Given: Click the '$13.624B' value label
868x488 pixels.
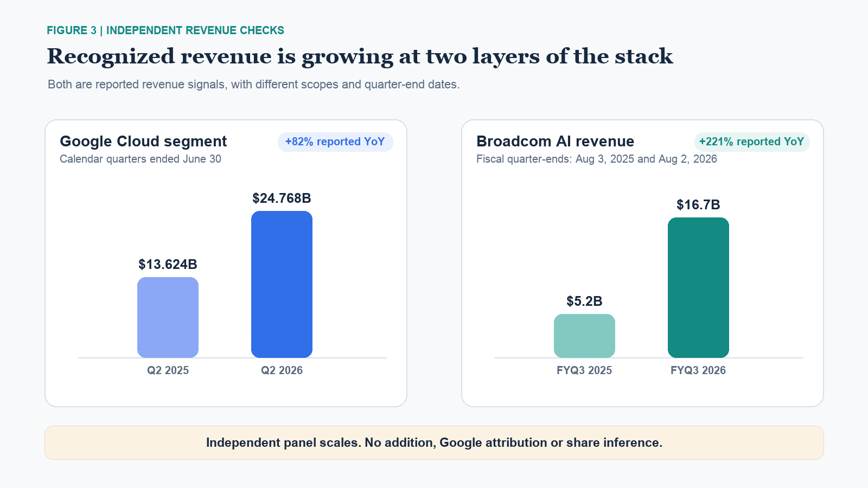Looking at the screenshot, I should 168,265.
